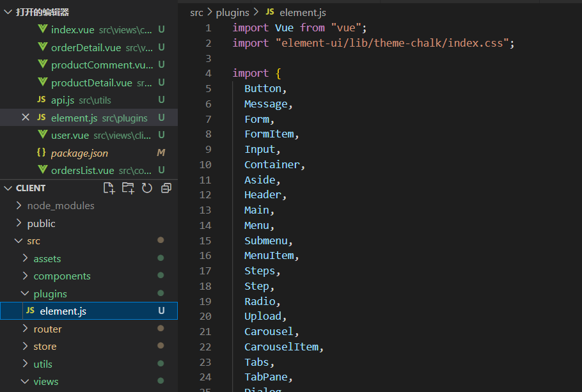Click the Submenu import on line 15
The height and width of the screenshot is (392, 582).
click(x=266, y=240)
